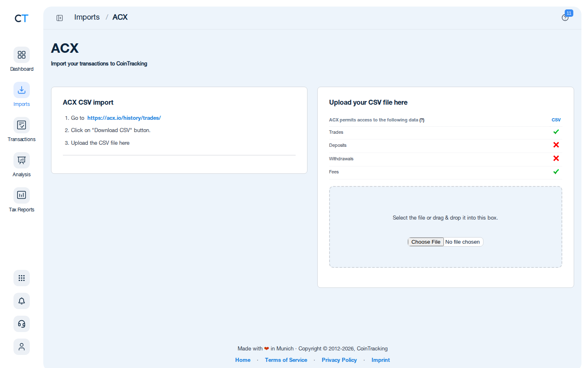The height and width of the screenshot is (368, 588).
Task: Click the Imports label in the sidebar
Action: click(22, 104)
